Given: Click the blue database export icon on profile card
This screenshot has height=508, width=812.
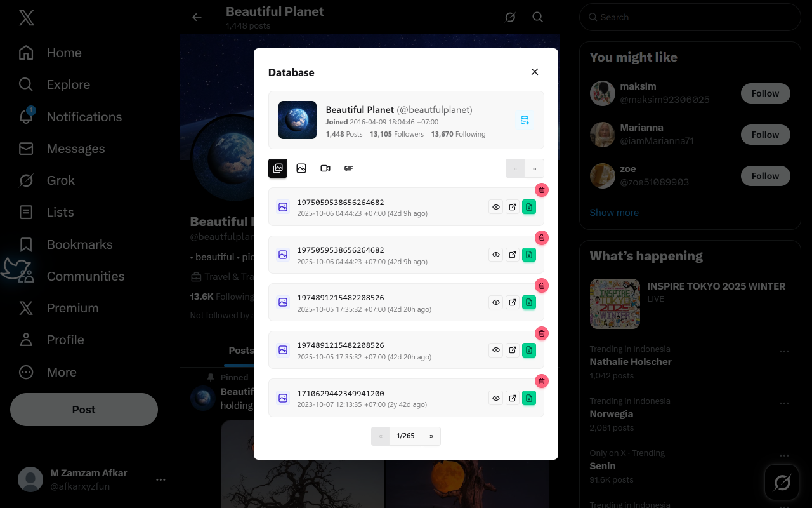Looking at the screenshot, I should (524, 120).
